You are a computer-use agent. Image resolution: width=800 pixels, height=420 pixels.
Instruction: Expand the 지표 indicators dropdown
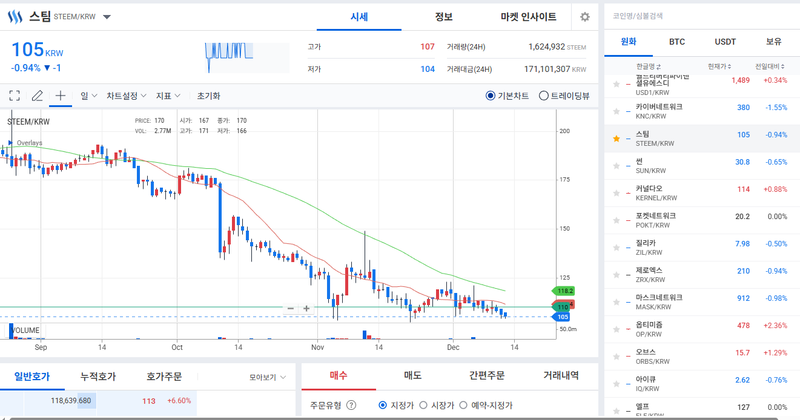pyautogui.click(x=168, y=96)
